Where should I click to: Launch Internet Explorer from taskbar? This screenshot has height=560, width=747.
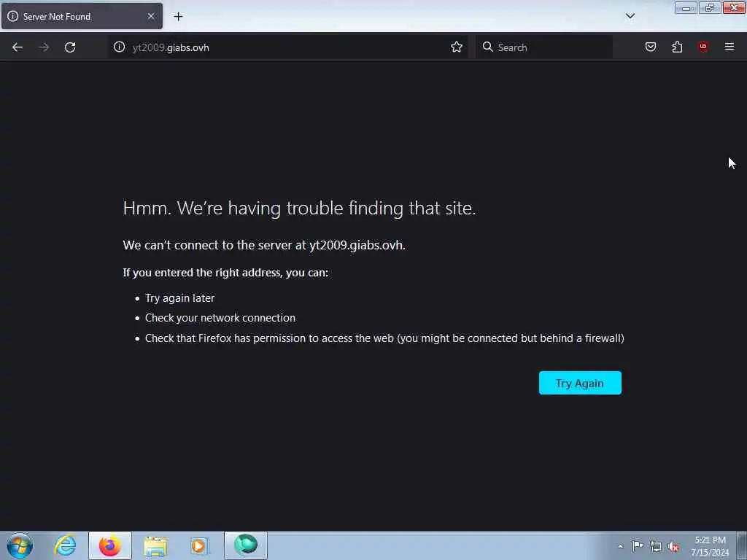click(x=65, y=545)
